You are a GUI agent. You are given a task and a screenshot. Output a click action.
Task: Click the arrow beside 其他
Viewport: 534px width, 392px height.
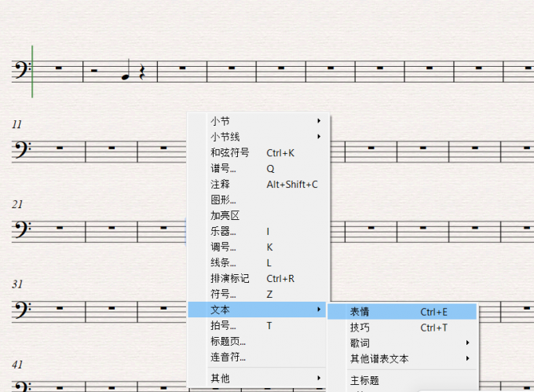319,378
